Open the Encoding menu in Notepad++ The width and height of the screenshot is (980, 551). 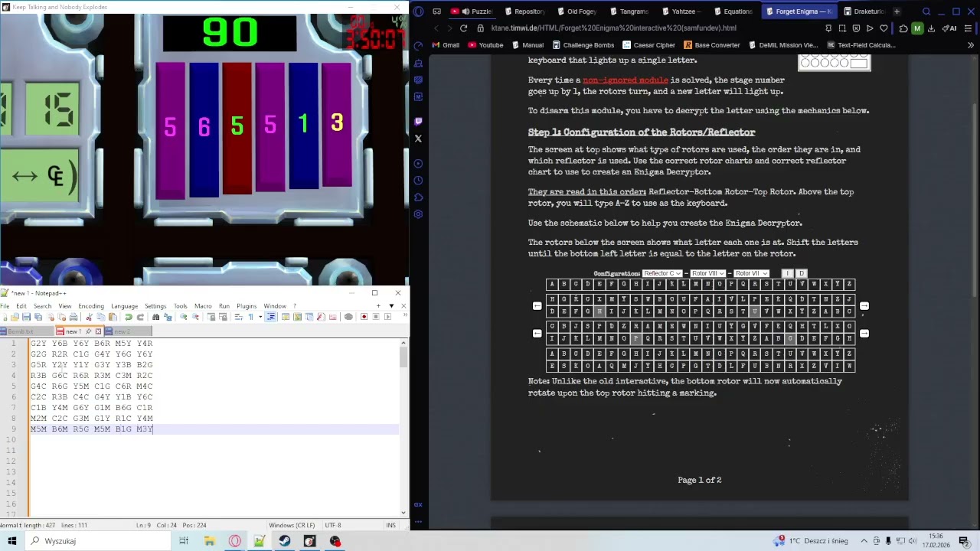point(91,306)
